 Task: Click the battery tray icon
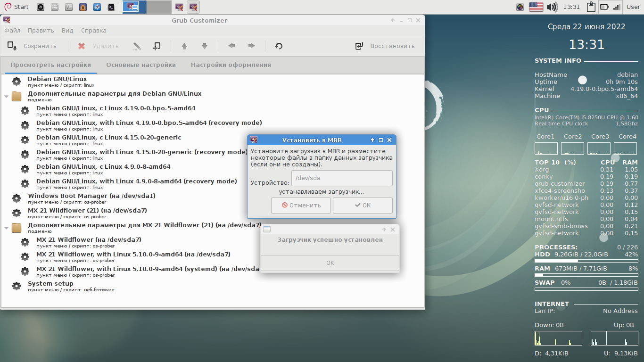[604, 7]
